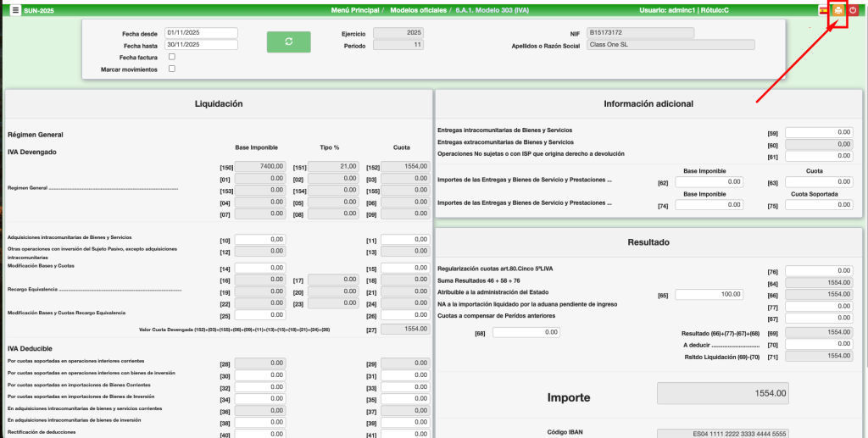Click field [59] Entregas intracomunitarias input
The width and height of the screenshot is (868, 438).
(x=818, y=132)
